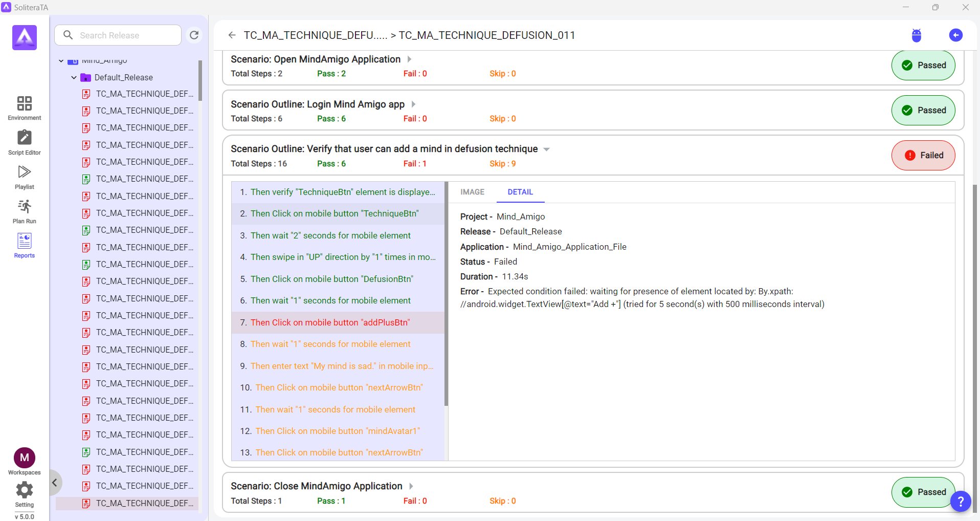Click the Total Steps : 16 text
The width and height of the screenshot is (980, 521).
coord(259,164)
